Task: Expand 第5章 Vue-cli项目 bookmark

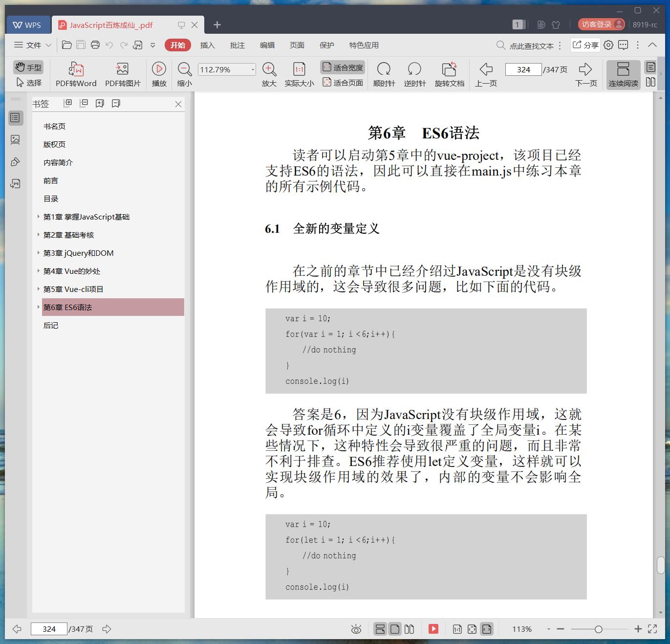Action: 38,289
